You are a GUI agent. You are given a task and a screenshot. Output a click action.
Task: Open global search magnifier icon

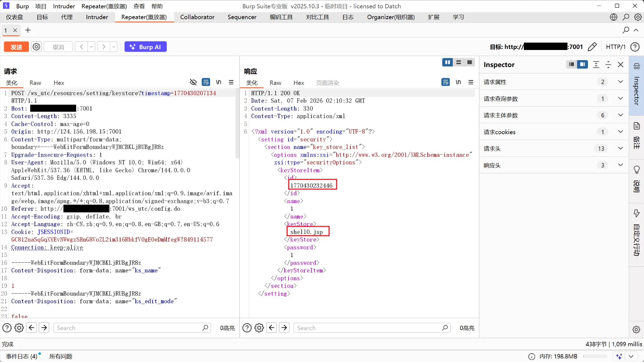tap(626, 17)
